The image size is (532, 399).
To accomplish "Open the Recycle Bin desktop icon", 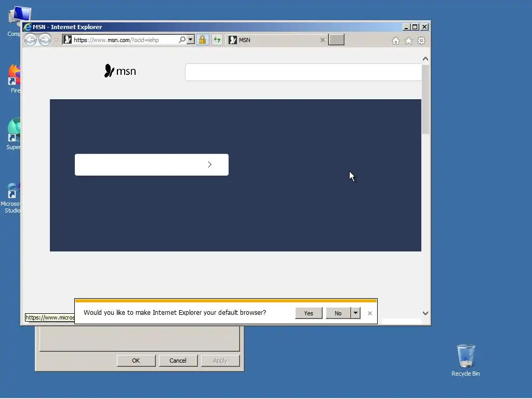I will coord(465,361).
